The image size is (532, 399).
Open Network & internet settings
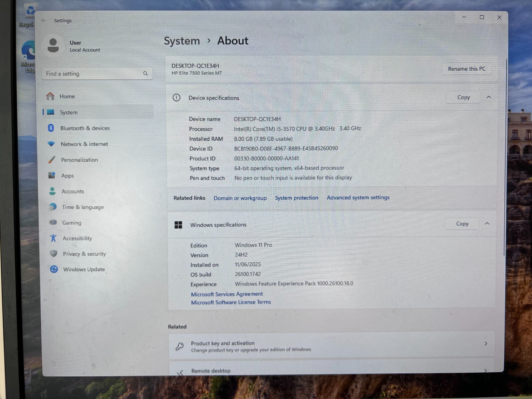coord(98,144)
